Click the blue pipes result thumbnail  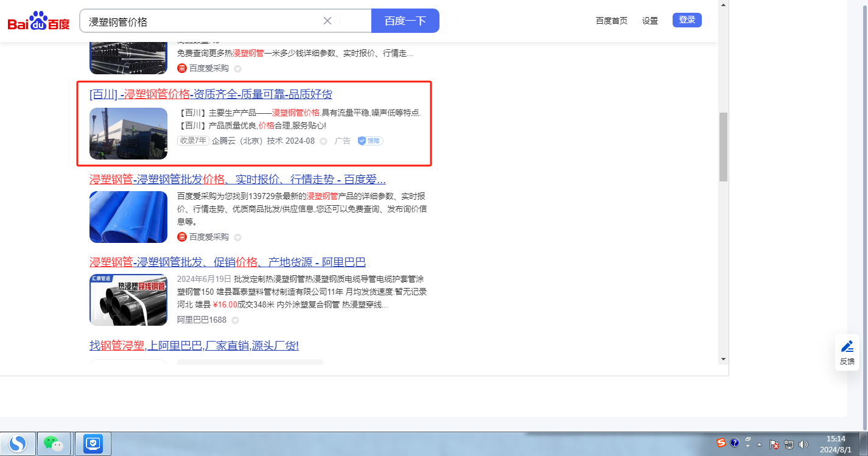128,217
